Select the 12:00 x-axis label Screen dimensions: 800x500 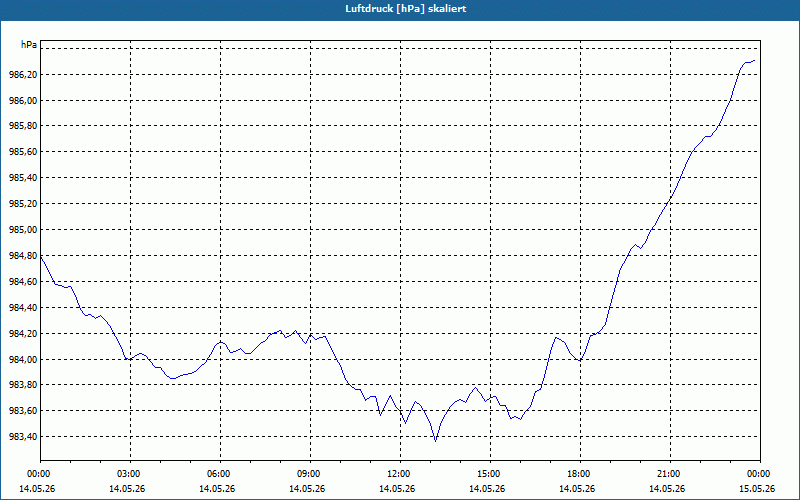[x=400, y=473]
